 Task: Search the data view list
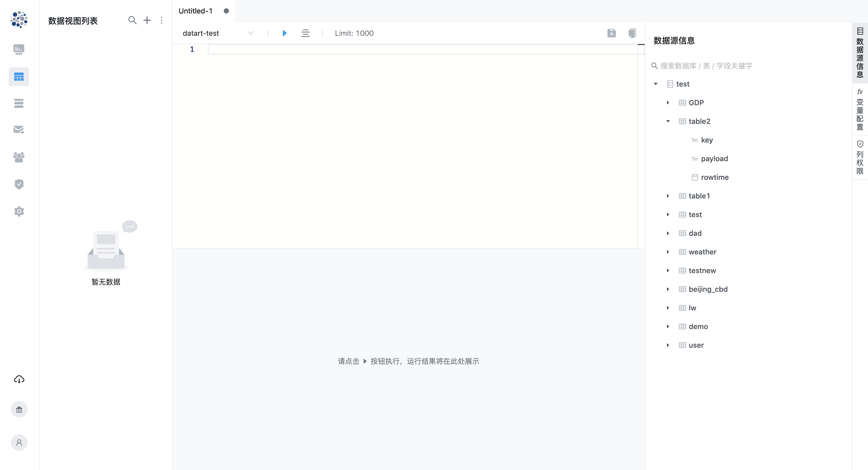132,20
